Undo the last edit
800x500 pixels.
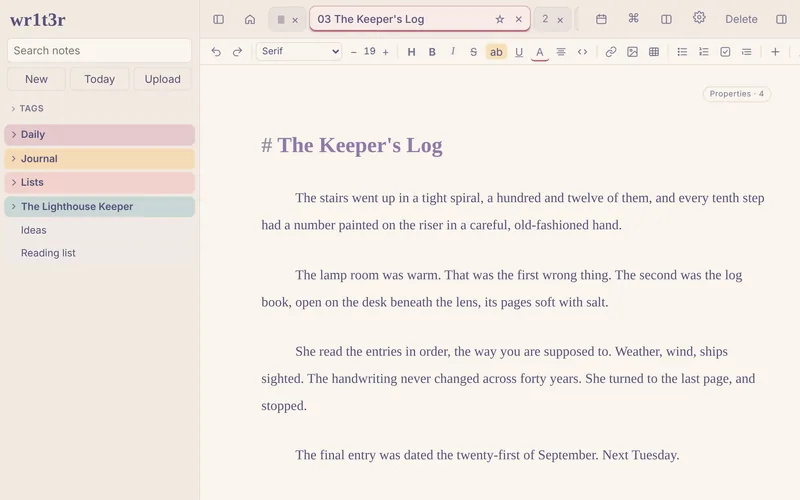coord(216,52)
